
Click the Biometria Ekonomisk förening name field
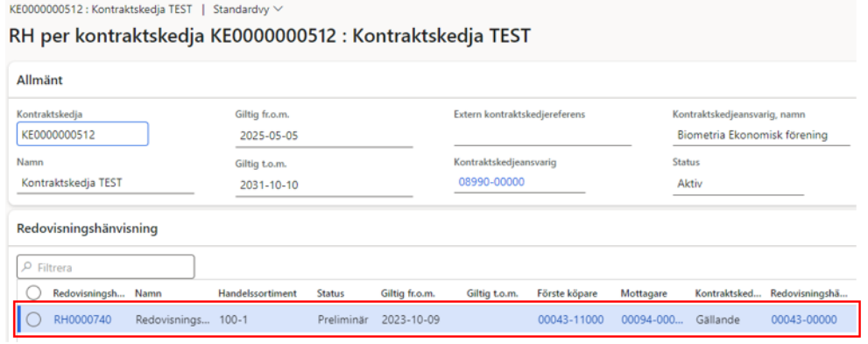click(761, 135)
